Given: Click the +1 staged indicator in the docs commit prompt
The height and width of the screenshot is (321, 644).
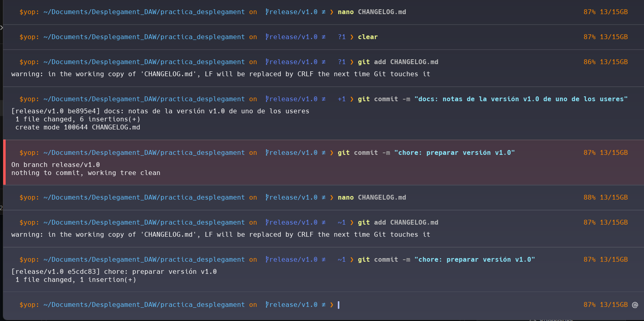Looking at the screenshot, I should pos(342,99).
